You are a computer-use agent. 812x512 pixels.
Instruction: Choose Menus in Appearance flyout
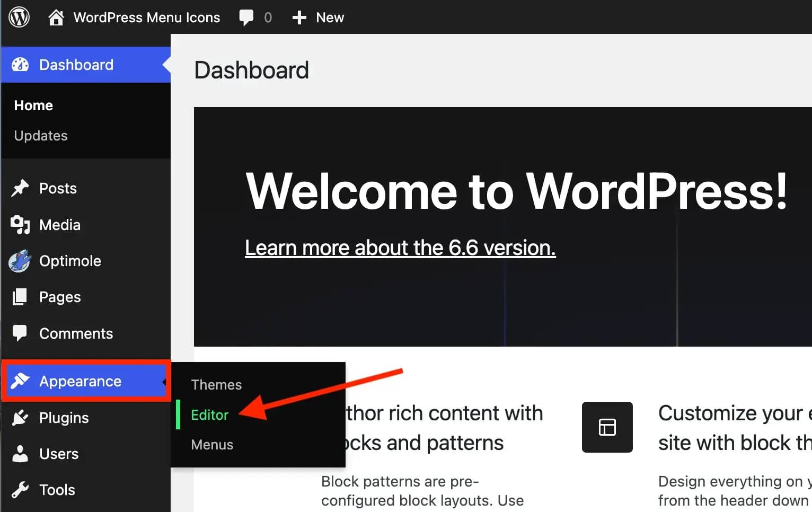click(212, 445)
